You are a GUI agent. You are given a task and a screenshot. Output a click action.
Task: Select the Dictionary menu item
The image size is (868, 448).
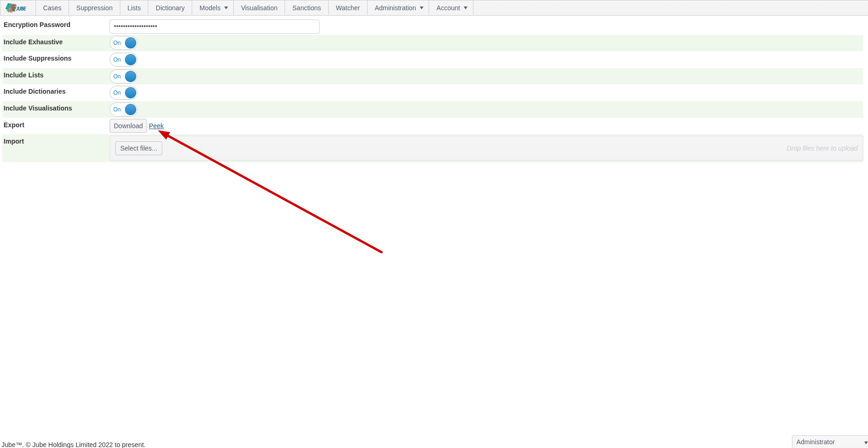pos(170,8)
